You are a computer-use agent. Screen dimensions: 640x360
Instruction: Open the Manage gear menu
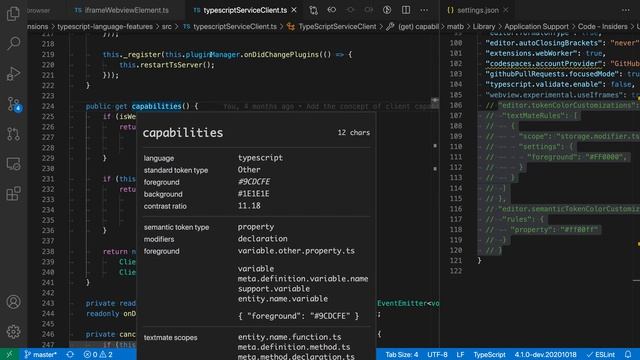[13, 331]
